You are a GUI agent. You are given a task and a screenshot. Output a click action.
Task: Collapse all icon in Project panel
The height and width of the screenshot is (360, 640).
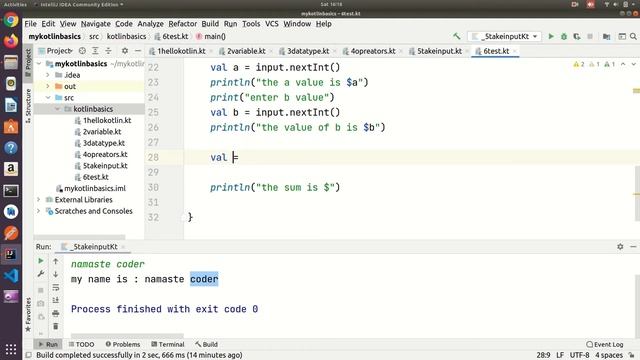click(x=108, y=51)
